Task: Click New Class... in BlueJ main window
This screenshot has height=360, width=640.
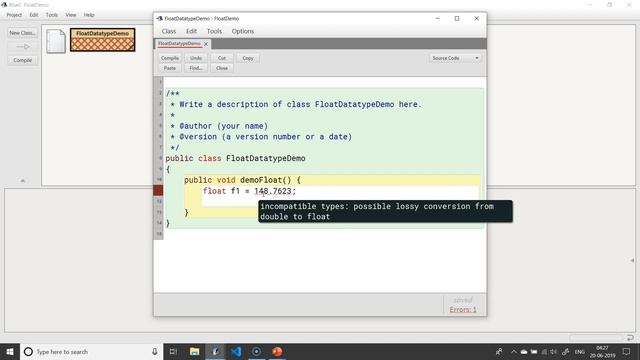Action: click(x=22, y=33)
